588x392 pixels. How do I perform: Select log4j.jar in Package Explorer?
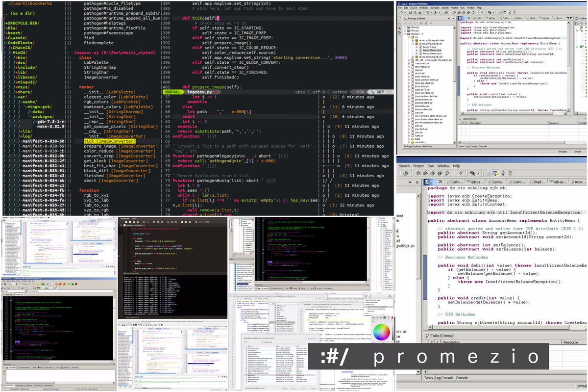419,136
